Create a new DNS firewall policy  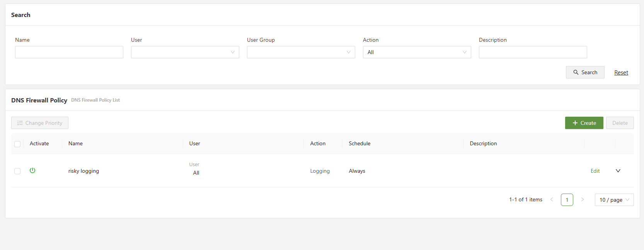[584, 123]
